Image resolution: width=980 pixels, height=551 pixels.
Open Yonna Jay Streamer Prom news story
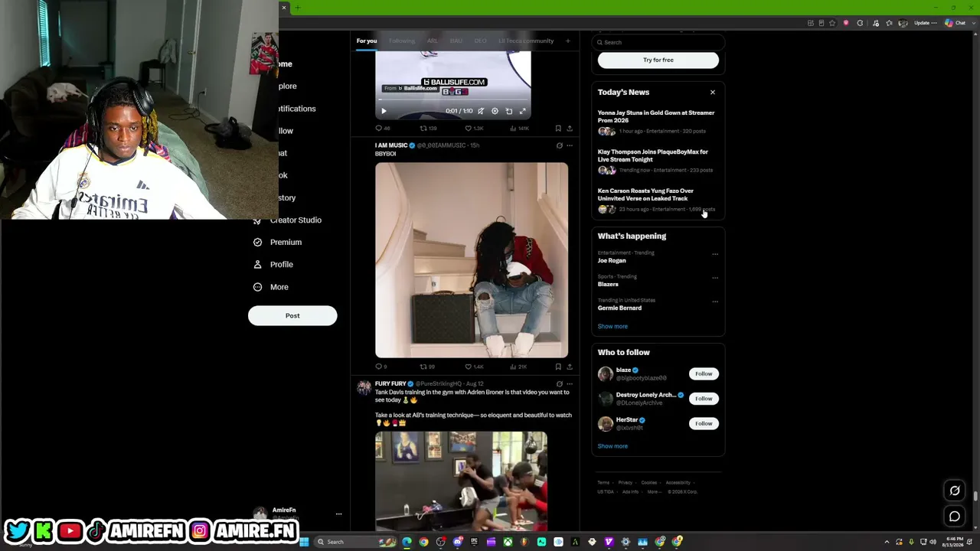[657, 122]
